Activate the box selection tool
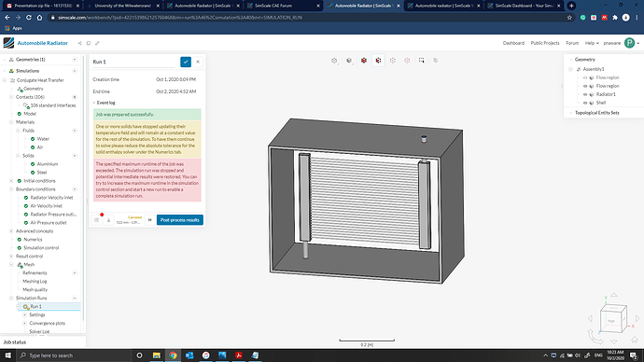 pos(422,61)
